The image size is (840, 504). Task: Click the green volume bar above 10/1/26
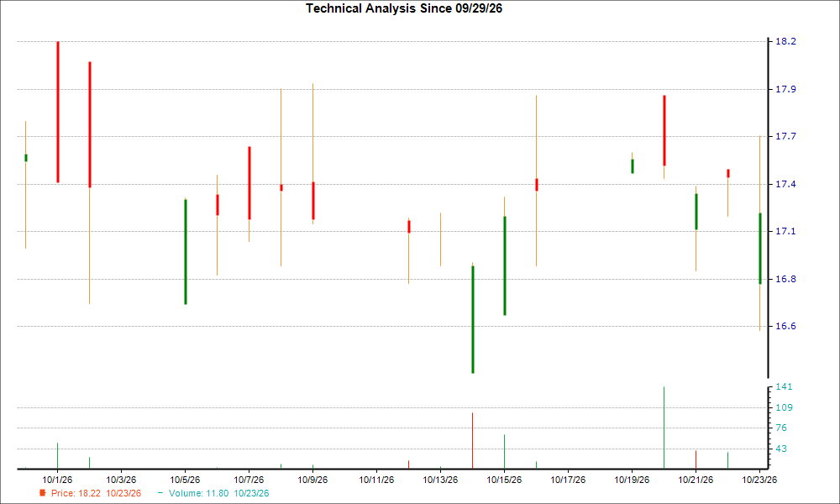click(x=57, y=456)
